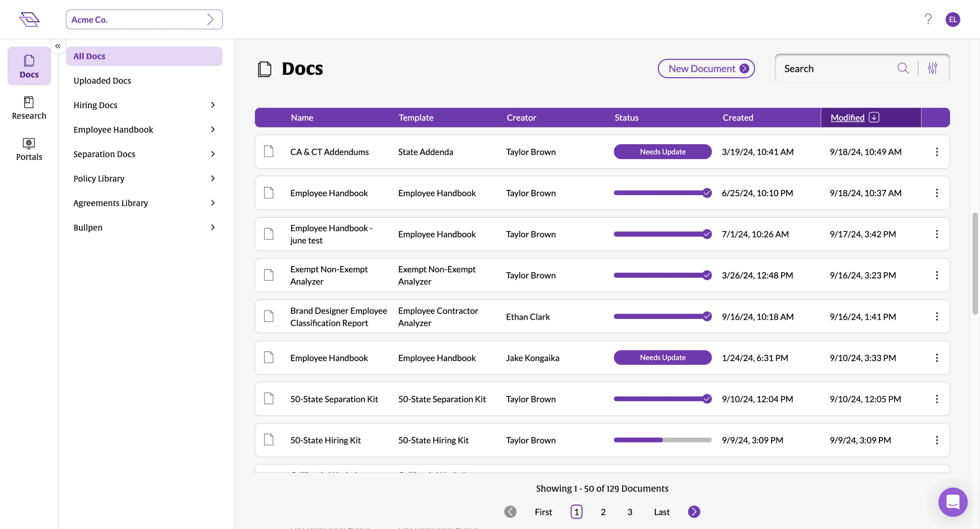
Task: Click 9/18/24, 10:37 AM modified date
Action: click(x=865, y=193)
